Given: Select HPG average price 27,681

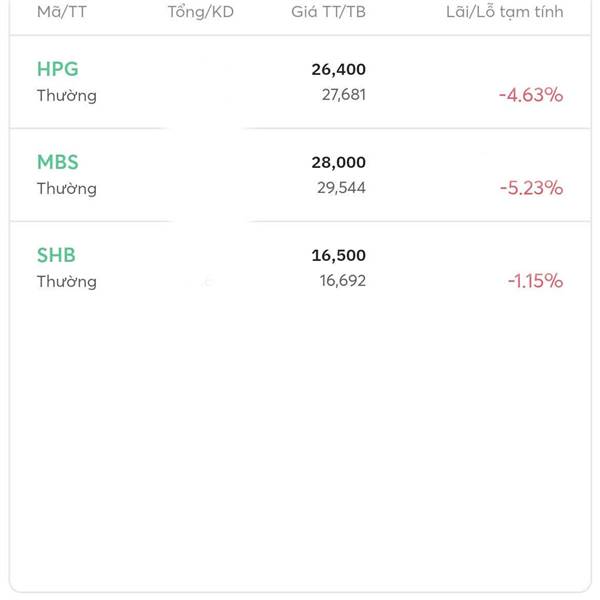Looking at the screenshot, I should 343,95.
